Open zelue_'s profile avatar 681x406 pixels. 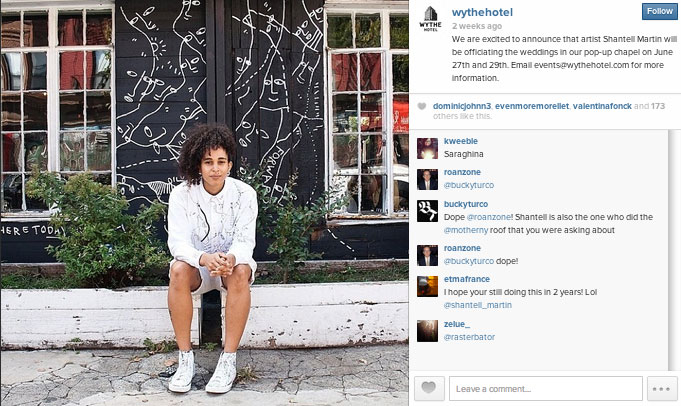point(427,331)
